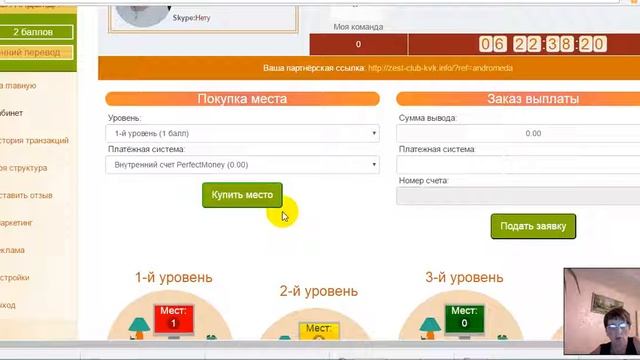Open the payout Платёжная система field

click(518, 165)
